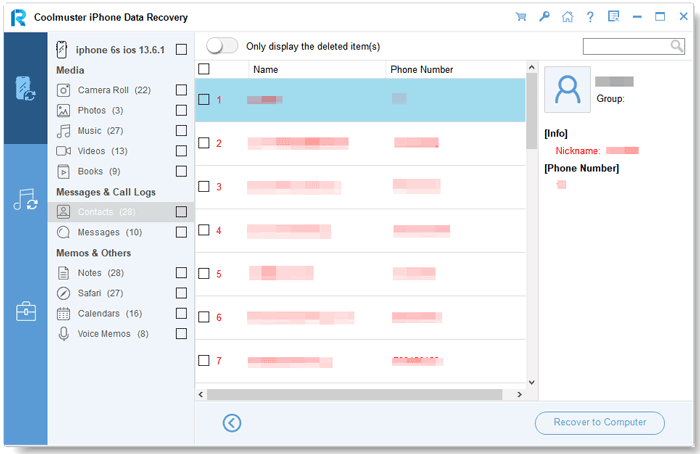The width and height of the screenshot is (700, 454).
Task: Tick the checkbox for contact row 2
Action: (x=204, y=143)
